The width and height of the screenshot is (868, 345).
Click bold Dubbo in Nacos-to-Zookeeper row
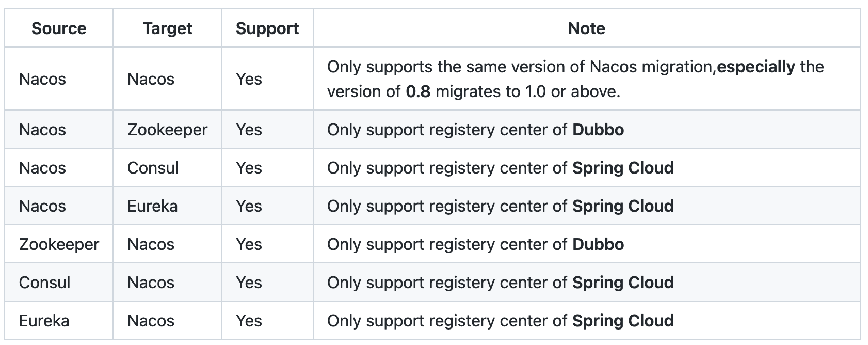[598, 130]
